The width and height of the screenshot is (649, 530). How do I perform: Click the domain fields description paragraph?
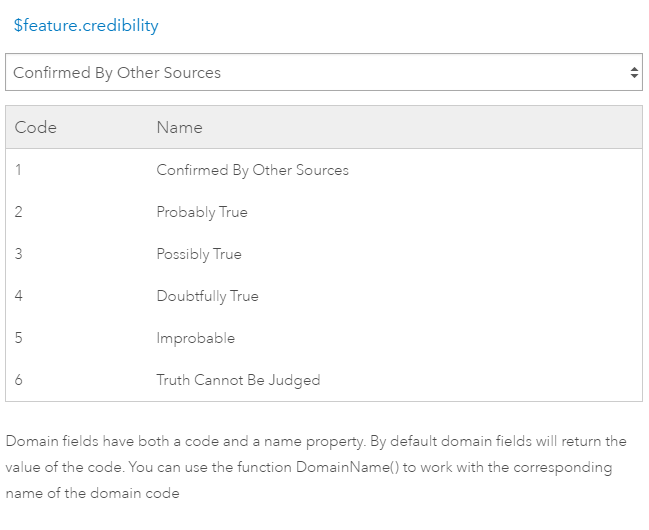coord(316,467)
